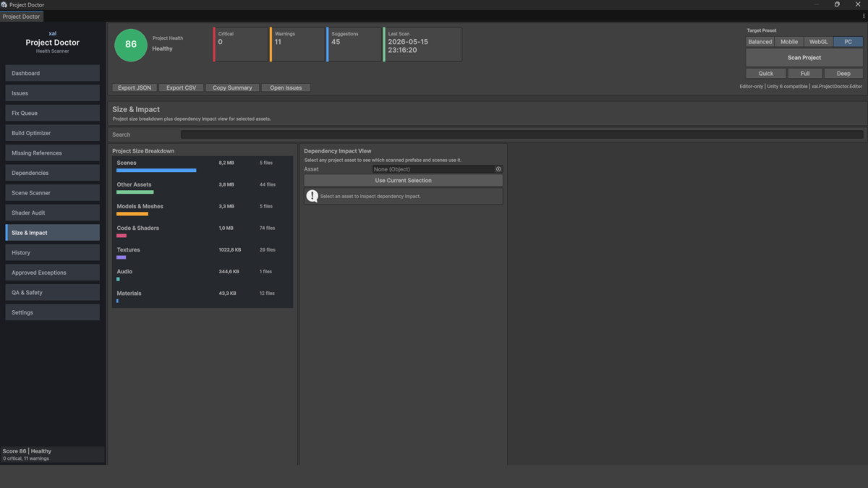Open the Issues section
The width and height of the screenshot is (868, 488).
pos(53,93)
